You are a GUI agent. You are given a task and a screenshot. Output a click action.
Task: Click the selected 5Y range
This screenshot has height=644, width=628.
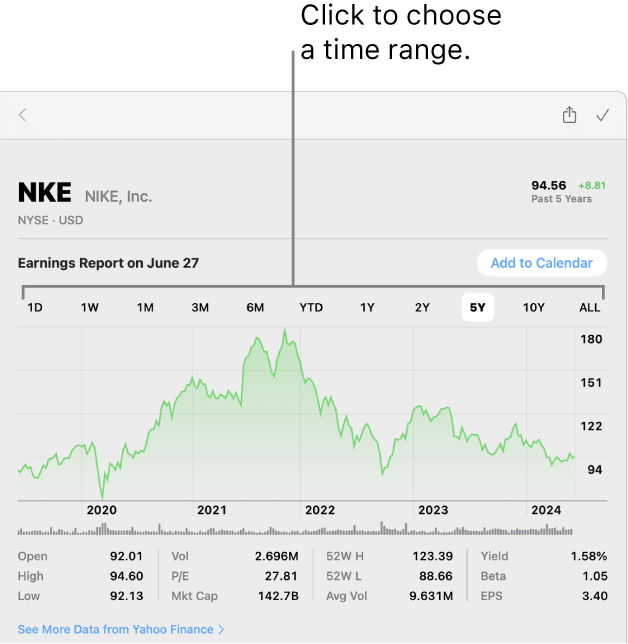478,307
